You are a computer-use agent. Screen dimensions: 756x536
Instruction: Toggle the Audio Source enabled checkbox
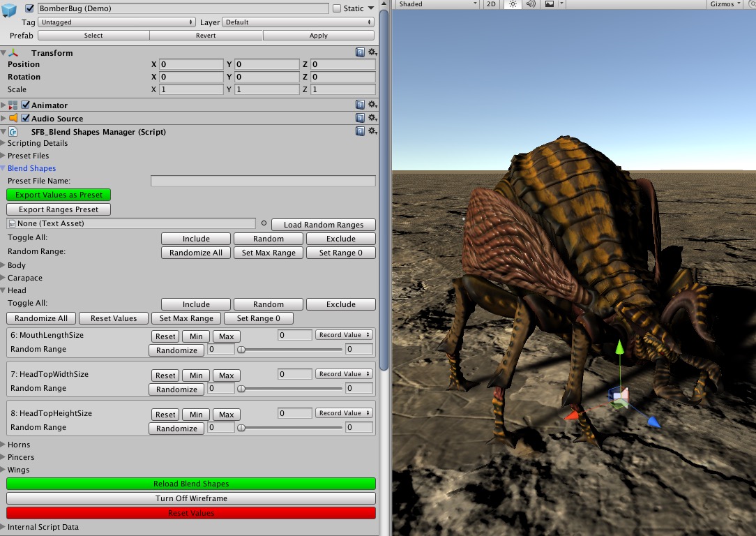pos(26,118)
